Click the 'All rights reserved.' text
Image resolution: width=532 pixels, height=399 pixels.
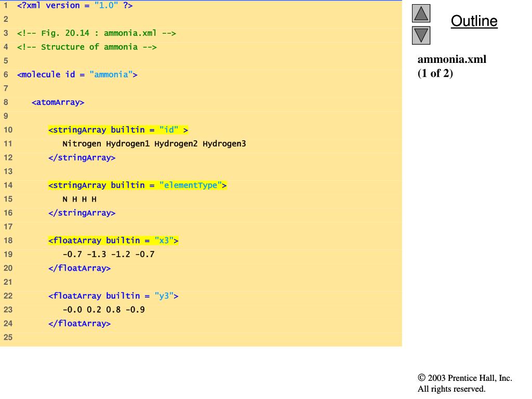[x=451, y=389]
